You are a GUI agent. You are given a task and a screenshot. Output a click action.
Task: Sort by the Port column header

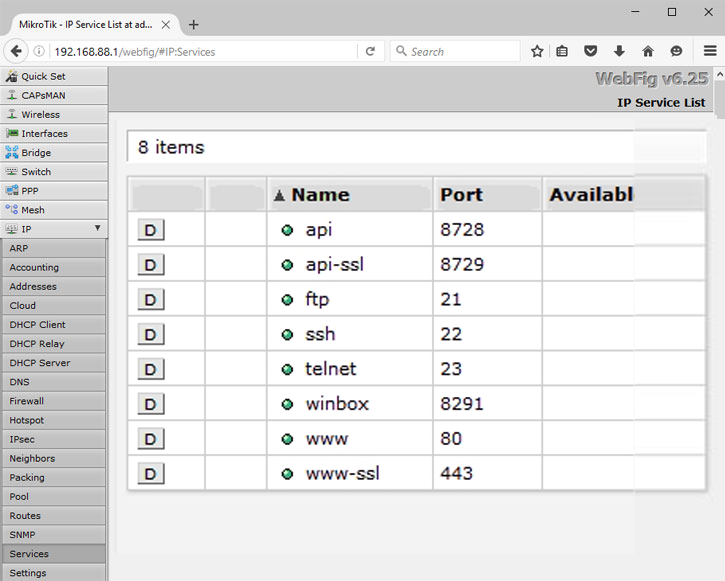point(487,195)
